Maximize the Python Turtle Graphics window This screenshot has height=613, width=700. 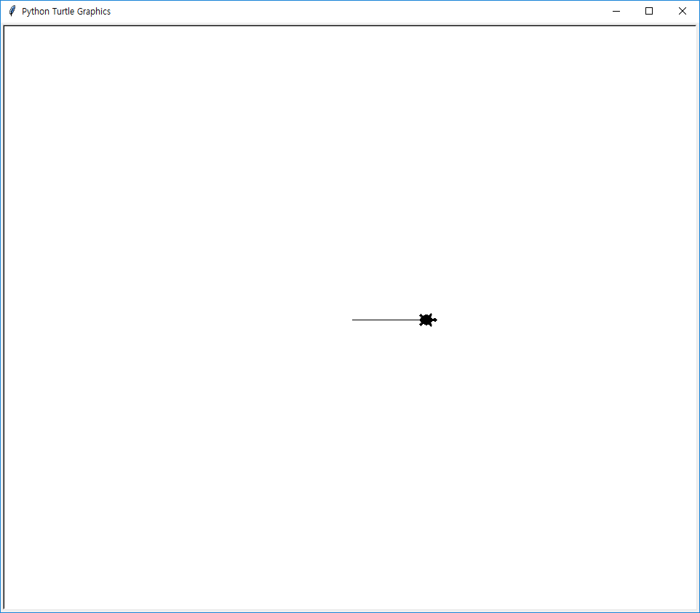click(x=649, y=11)
